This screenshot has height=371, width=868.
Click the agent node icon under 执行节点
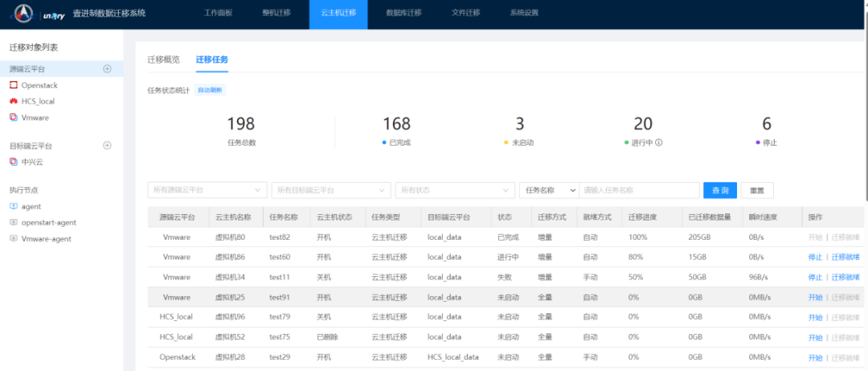(14, 207)
